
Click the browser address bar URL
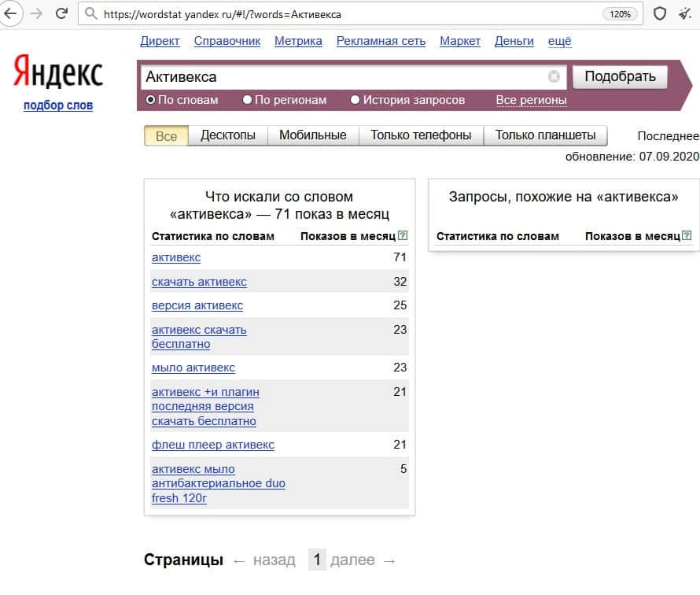223,14
